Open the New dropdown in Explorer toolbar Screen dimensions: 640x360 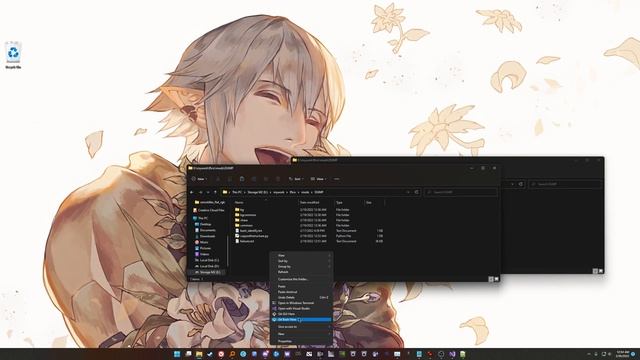click(199, 179)
